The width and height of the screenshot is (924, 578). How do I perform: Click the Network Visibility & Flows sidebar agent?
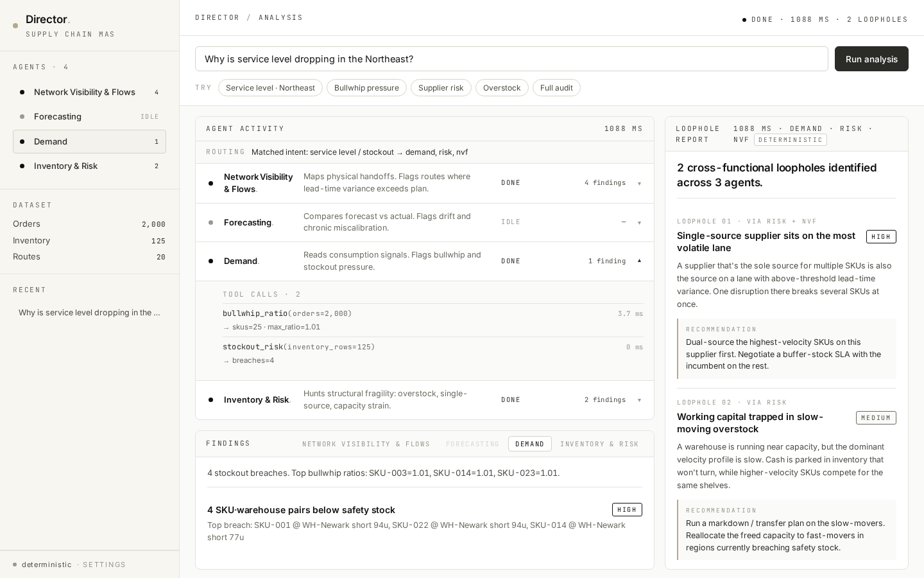click(89, 92)
